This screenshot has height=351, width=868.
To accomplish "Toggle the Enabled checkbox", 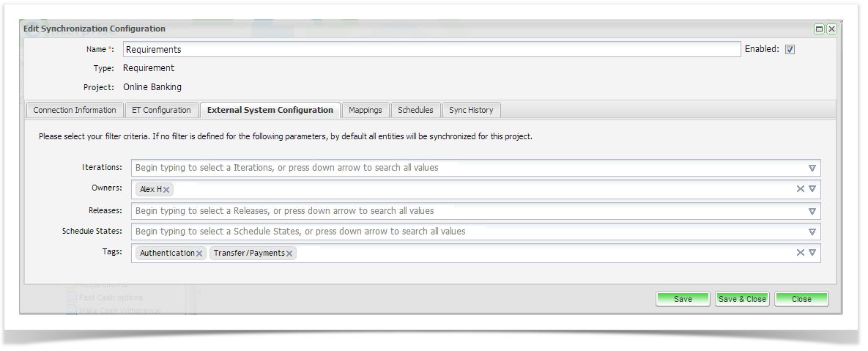I will [x=790, y=50].
